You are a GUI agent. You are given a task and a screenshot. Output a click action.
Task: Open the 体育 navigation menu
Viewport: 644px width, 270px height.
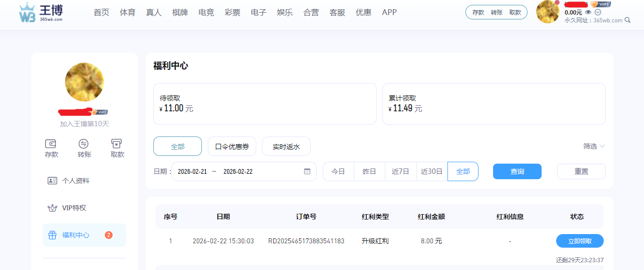pos(128,13)
